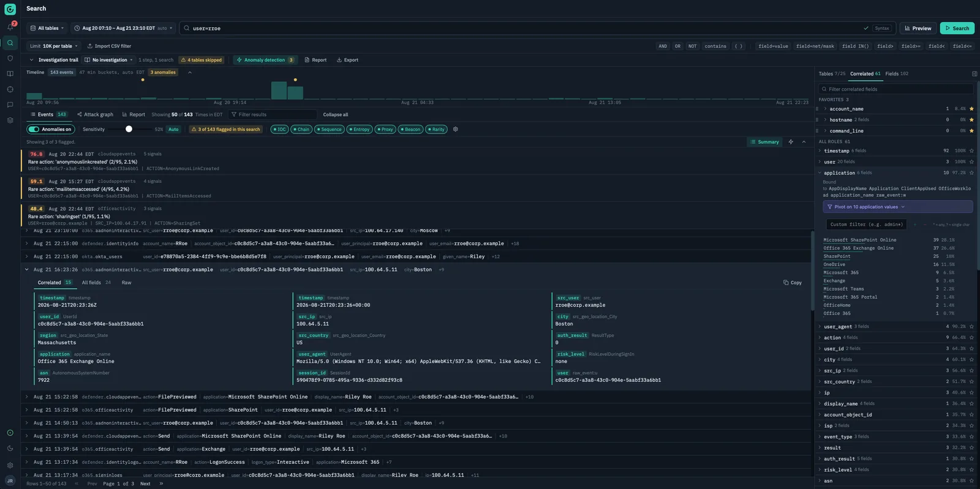Open the shield icon in sidebar
The height and width of the screenshot is (489, 980).
tap(10, 58)
